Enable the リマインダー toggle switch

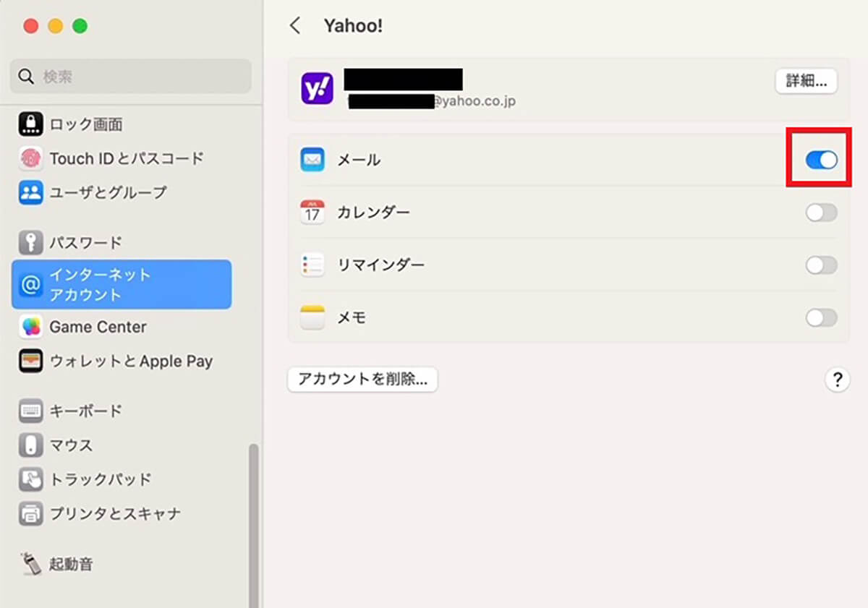click(821, 265)
